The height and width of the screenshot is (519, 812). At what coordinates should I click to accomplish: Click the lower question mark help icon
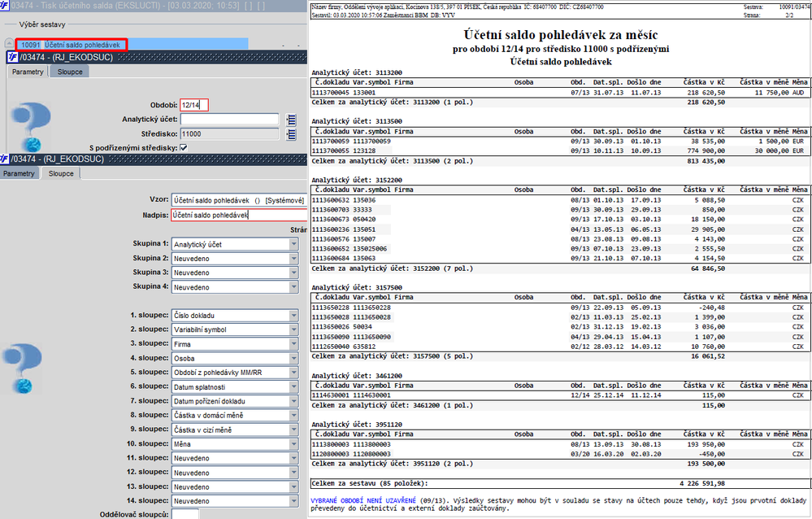coord(22,368)
